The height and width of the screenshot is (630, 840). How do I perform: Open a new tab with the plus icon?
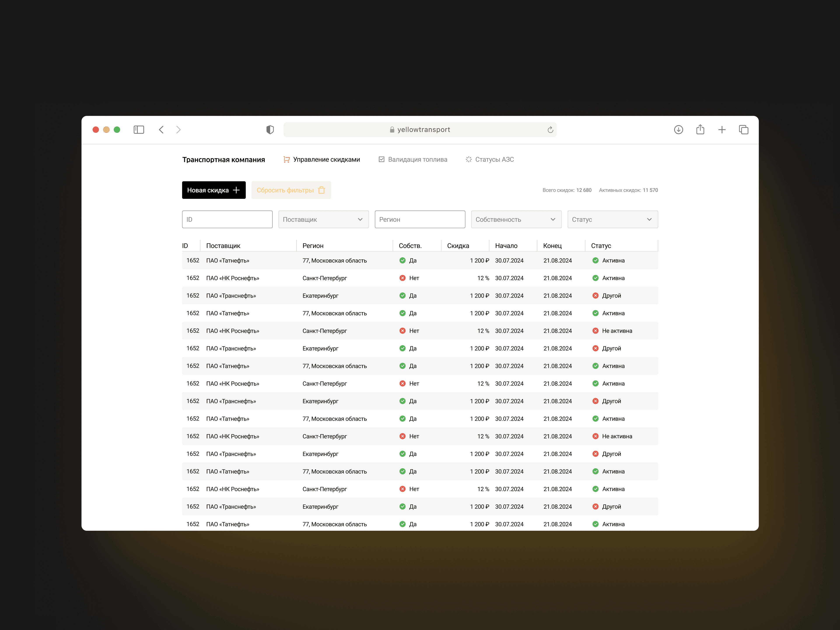[721, 130]
